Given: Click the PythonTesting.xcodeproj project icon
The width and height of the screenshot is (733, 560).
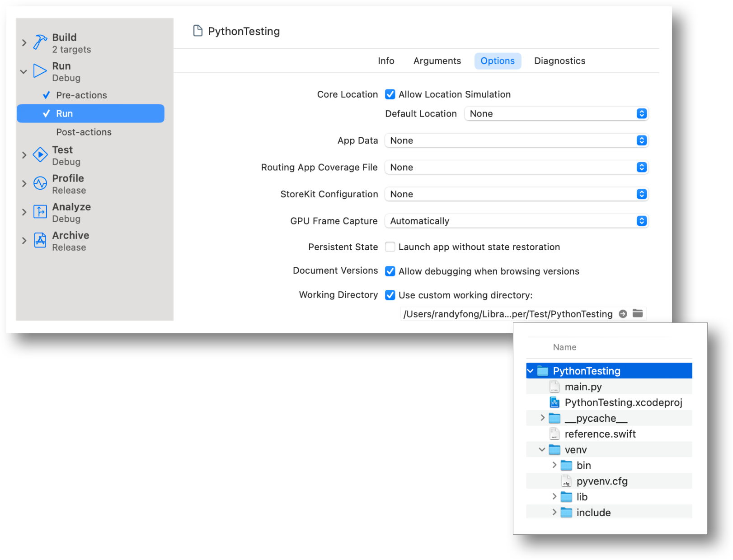Looking at the screenshot, I should point(554,402).
